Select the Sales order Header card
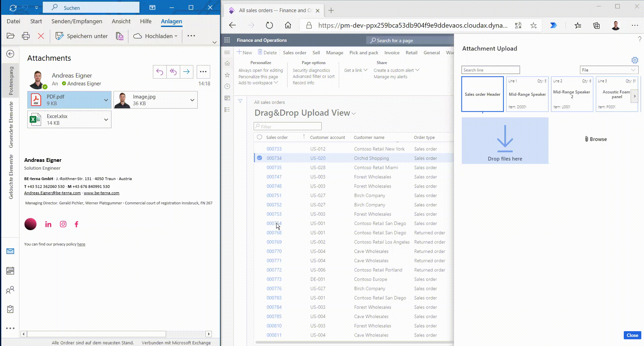 click(x=482, y=94)
